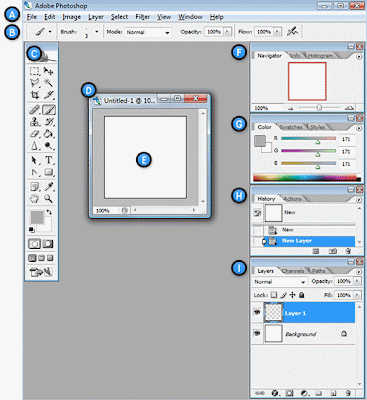Select the Zoom magnifier tool
This screenshot has width=367, height=400.
click(49, 199)
